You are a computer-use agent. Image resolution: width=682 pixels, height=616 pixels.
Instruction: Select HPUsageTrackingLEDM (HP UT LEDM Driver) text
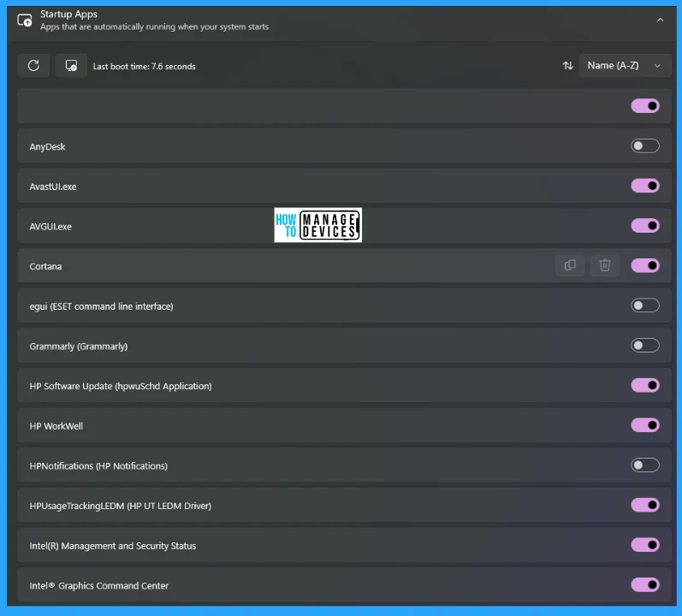pyautogui.click(x=120, y=506)
